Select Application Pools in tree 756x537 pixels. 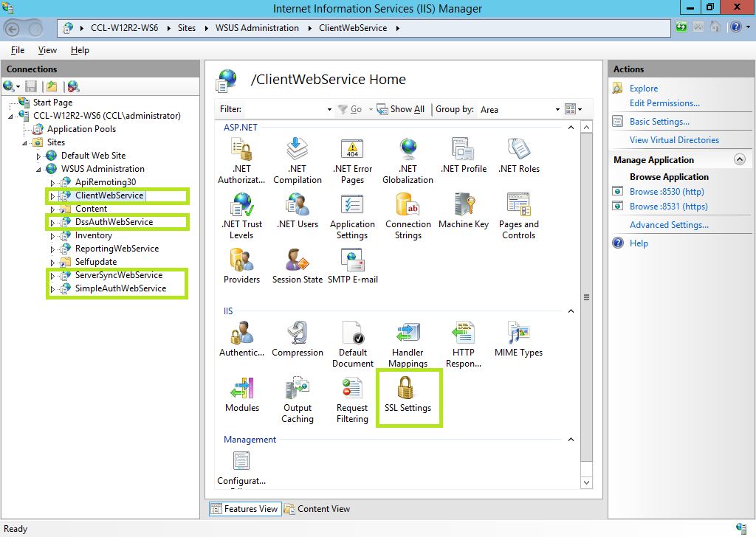point(81,129)
